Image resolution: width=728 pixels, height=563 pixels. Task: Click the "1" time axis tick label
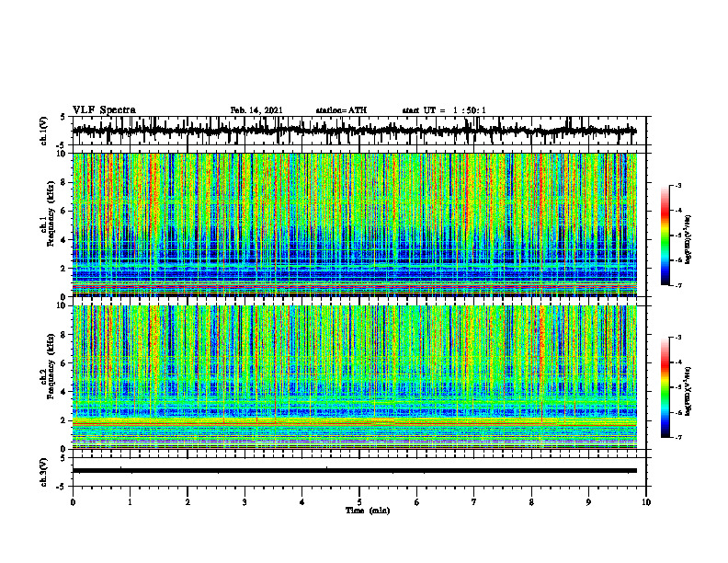click(130, 502)
